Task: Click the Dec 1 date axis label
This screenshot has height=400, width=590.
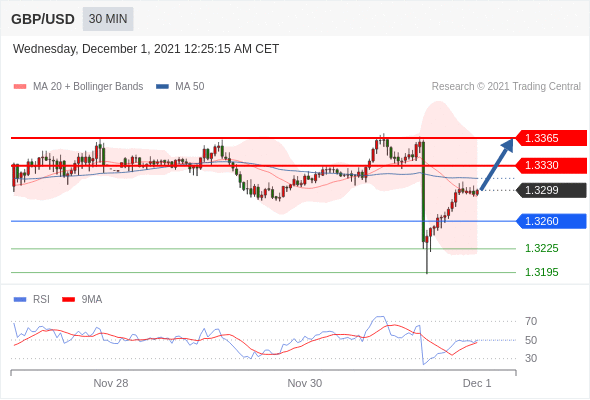Action: (477, 383)
